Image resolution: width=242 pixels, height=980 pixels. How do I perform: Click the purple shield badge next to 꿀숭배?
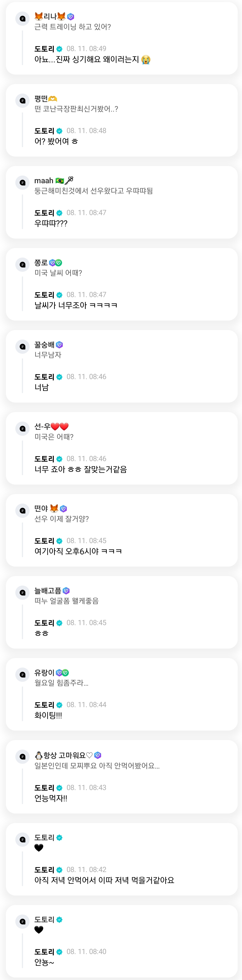[x=59, y=345]
